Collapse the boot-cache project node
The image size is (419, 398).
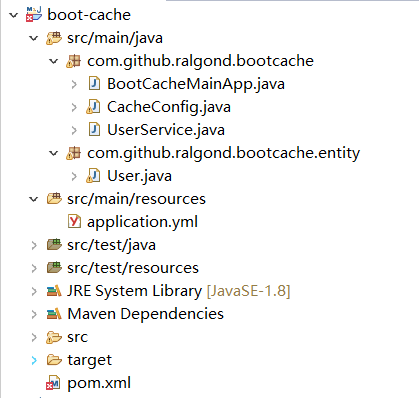14,15
